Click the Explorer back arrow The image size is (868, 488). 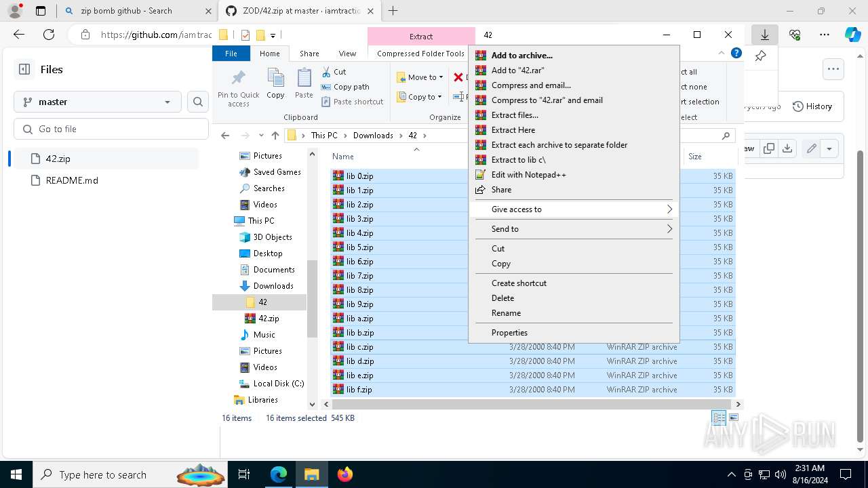[225, 136]
